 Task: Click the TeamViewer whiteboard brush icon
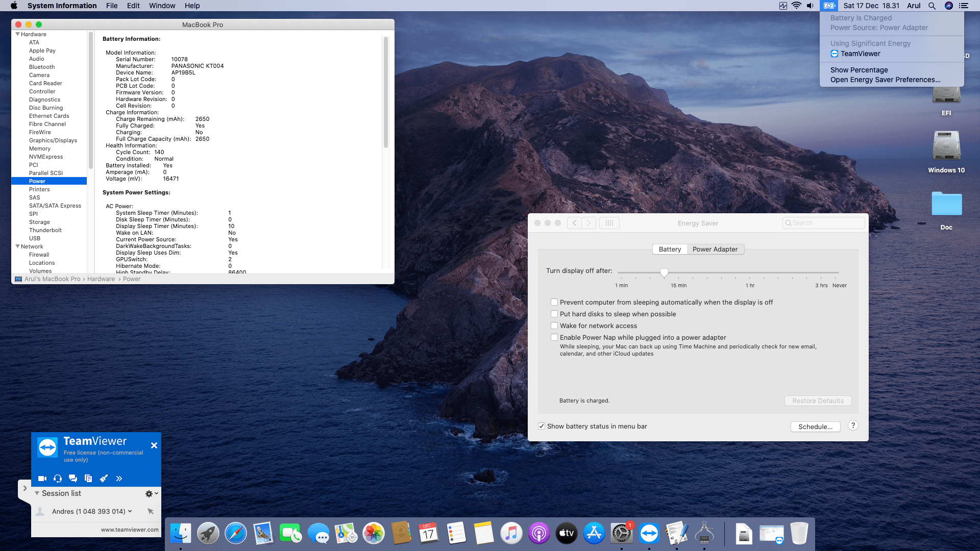pyautogui.click(x=104, y=479)
